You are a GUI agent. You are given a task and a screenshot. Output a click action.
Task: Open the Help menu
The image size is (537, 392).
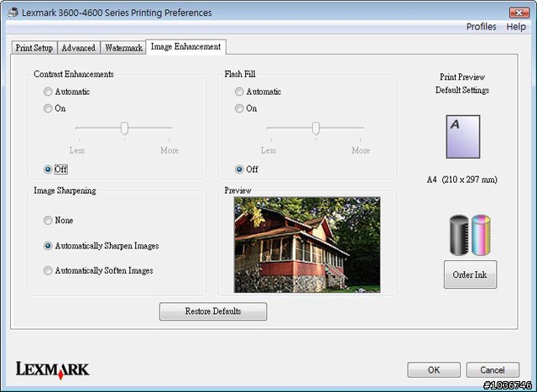pyautogui.click(x=516, y=27)
